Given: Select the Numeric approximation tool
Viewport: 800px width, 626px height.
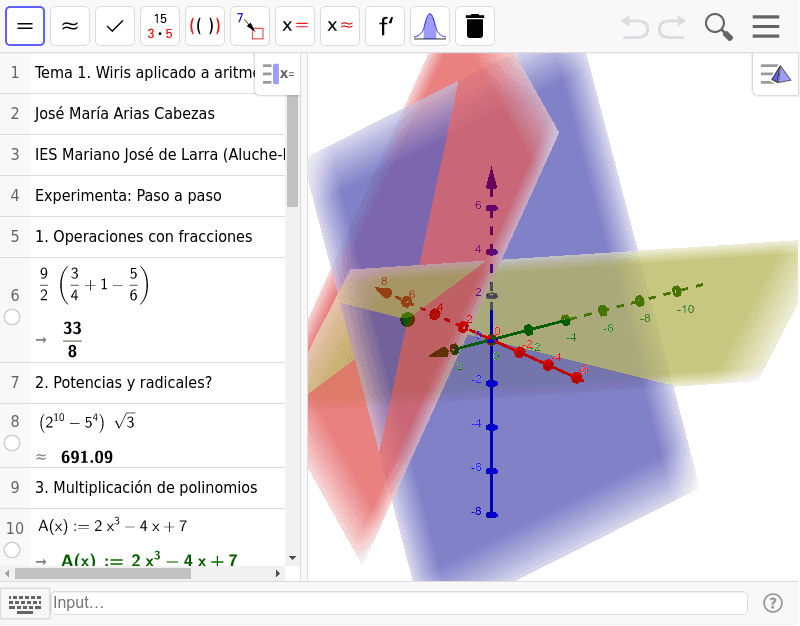Looking at the screenshot, I should click(x=69, y=26).
